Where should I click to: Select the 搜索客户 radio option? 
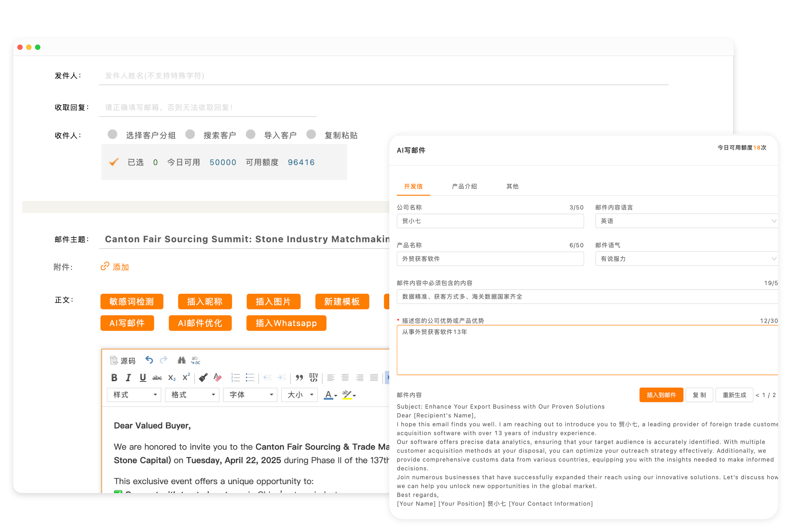190,134
